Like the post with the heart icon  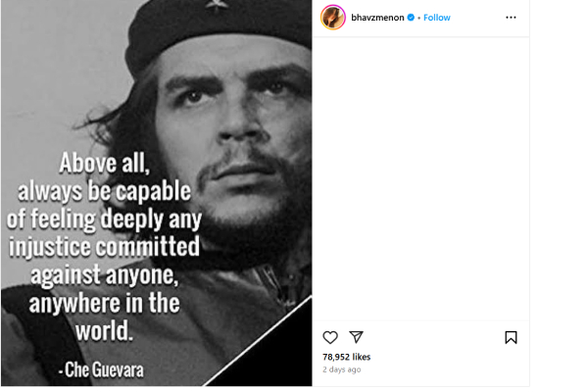(330, 337)
